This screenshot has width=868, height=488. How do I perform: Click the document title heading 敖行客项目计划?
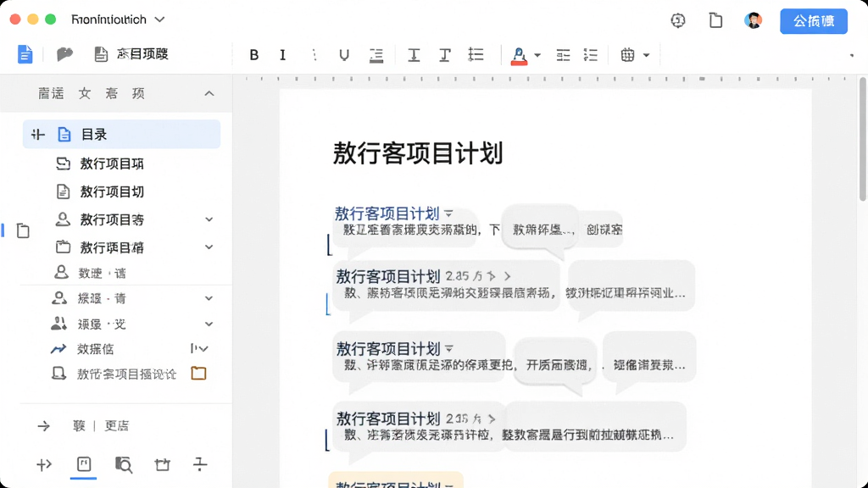pyautogui.click(x=418, y=153)
